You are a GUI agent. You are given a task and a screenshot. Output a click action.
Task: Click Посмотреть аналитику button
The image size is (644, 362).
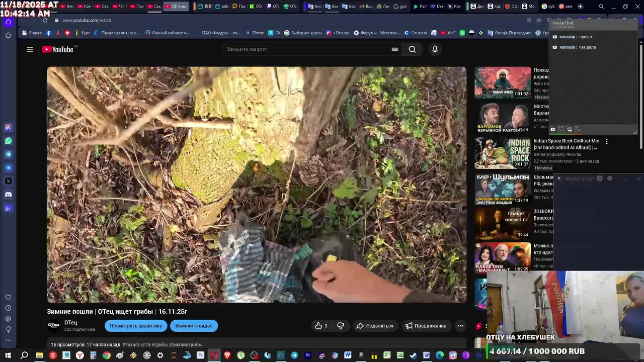(136, 326)
